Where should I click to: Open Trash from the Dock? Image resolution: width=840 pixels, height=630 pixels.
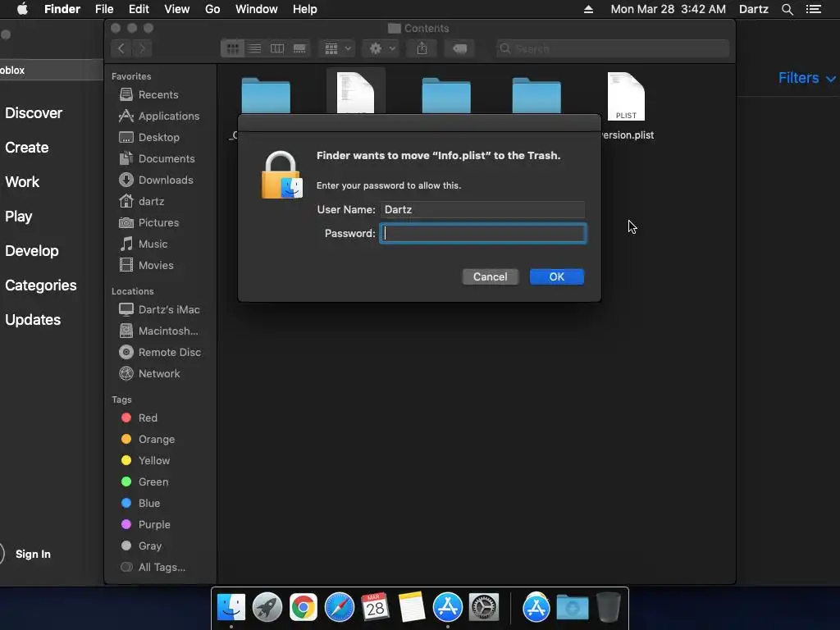coord(609,607)
